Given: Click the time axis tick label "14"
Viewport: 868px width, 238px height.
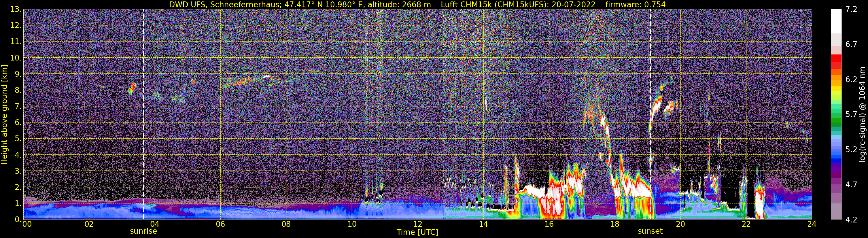Looking at the screenshot, I should 483,224.
